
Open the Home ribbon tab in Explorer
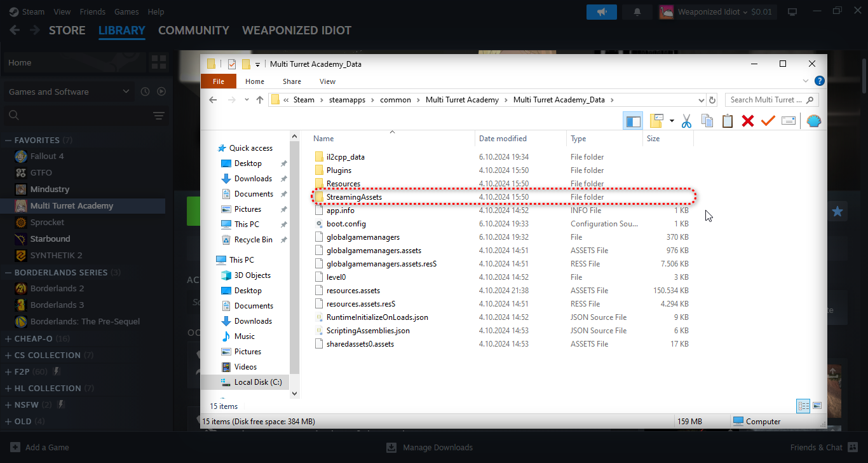click(x=255, y=81)
